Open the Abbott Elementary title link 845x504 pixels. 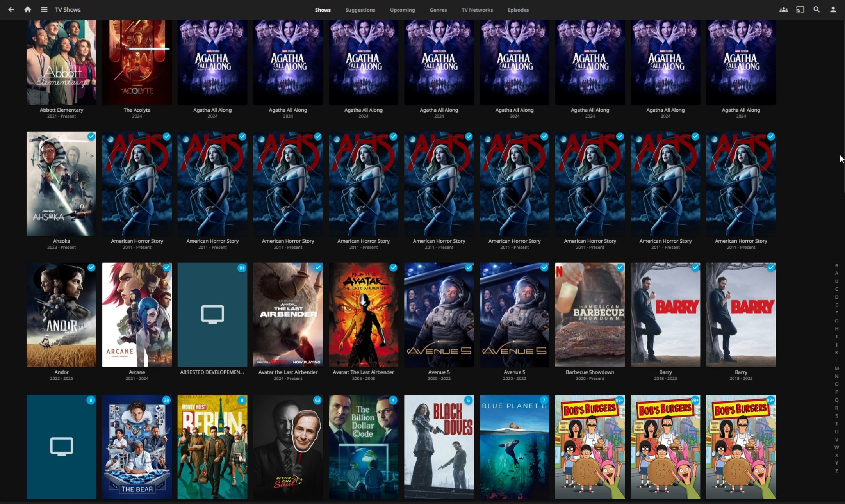pyautogui.click(x=61, y=110)
